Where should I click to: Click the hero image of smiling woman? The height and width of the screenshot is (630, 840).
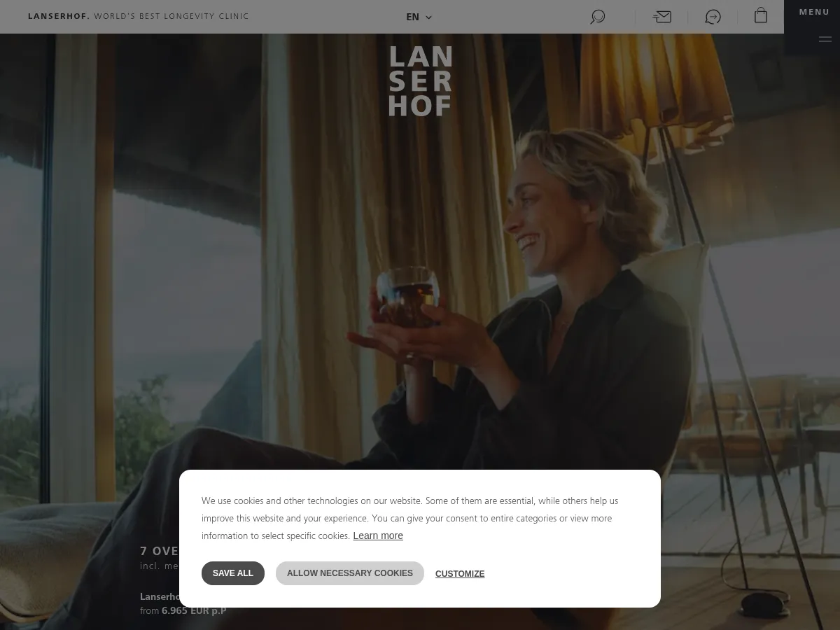tap(490, 280)
